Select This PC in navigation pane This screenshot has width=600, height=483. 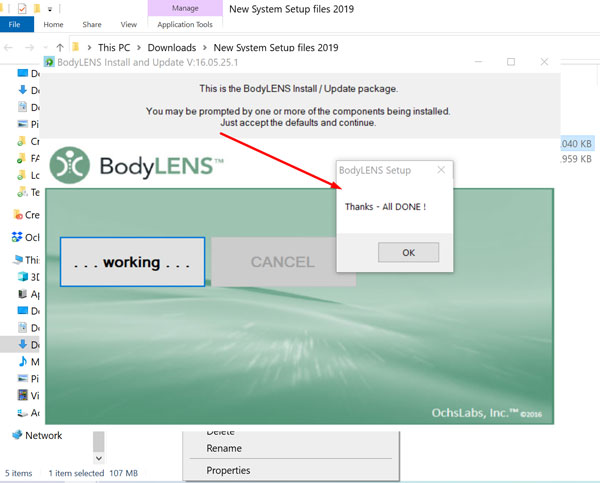[25, 260]
